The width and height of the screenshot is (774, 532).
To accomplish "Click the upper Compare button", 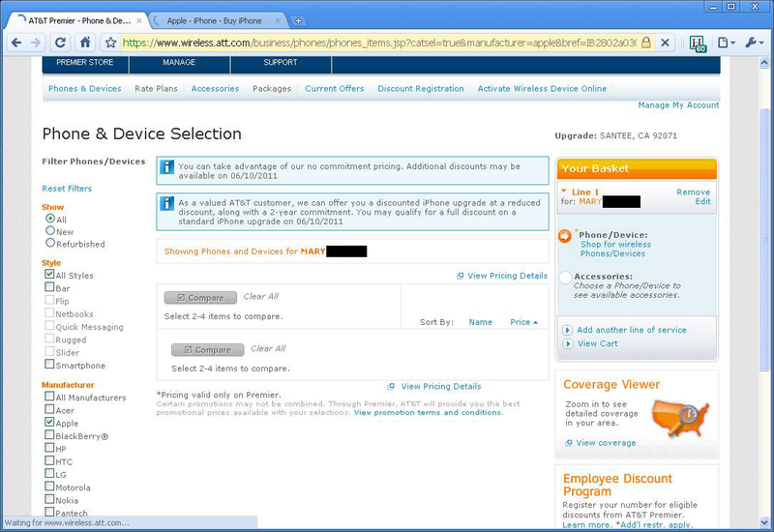I will tap(200, 298).
